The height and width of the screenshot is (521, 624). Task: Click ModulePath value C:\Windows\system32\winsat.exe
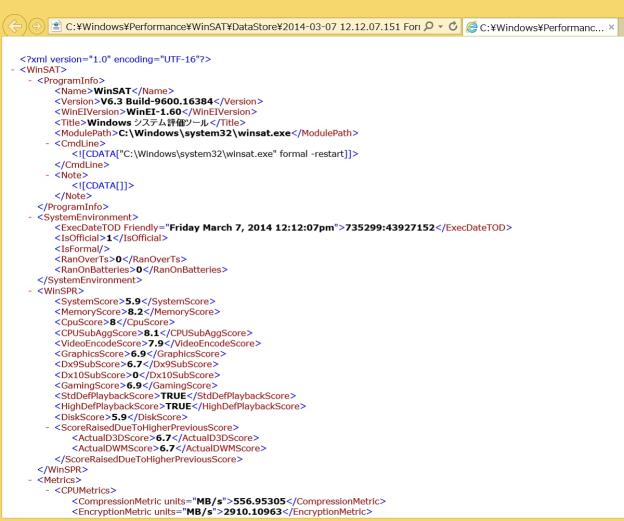[x=205, y=133]
